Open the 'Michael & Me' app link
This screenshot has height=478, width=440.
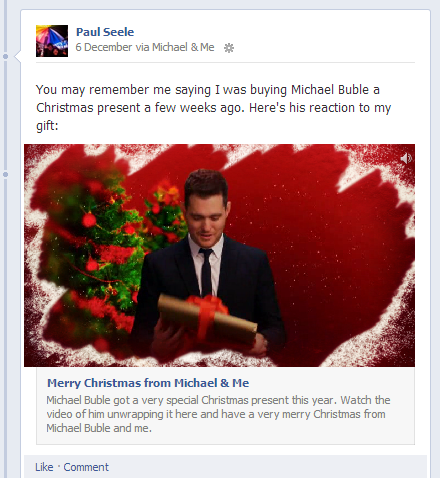183,47
